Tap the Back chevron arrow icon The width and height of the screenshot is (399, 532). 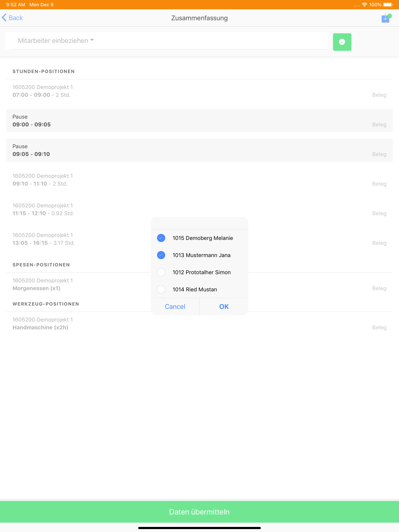point(4,18)
